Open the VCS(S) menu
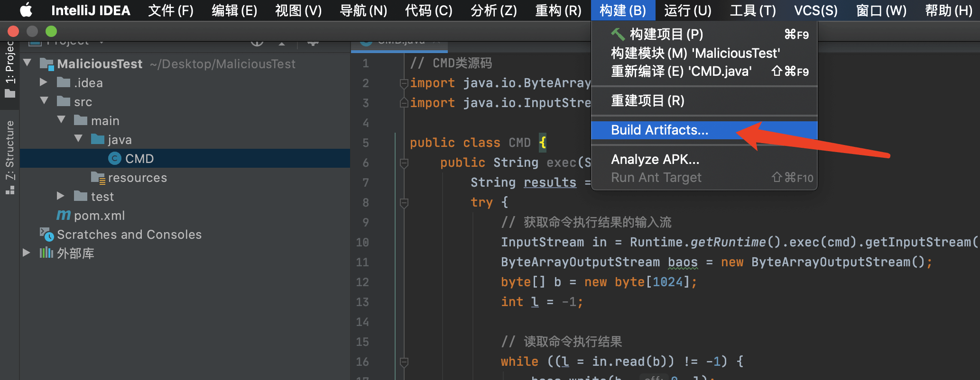 point(816,10)
